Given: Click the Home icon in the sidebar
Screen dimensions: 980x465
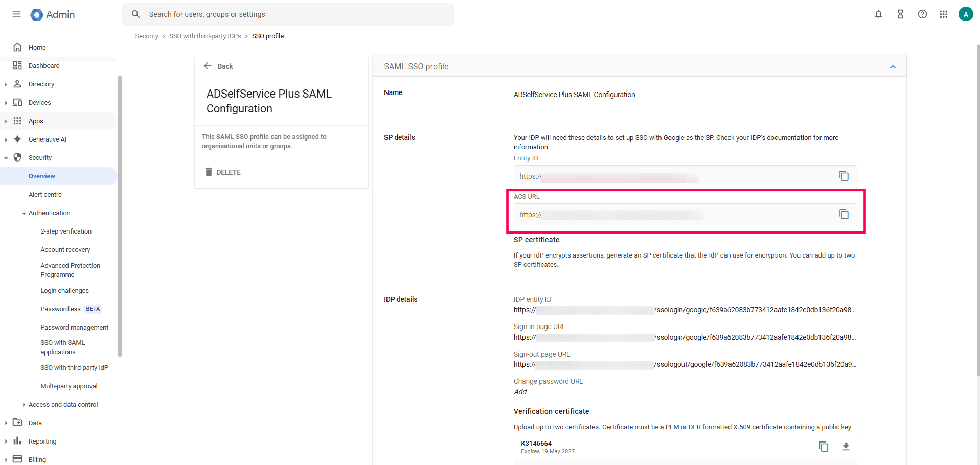Looking at the screenshot, I should coord(18,47).
